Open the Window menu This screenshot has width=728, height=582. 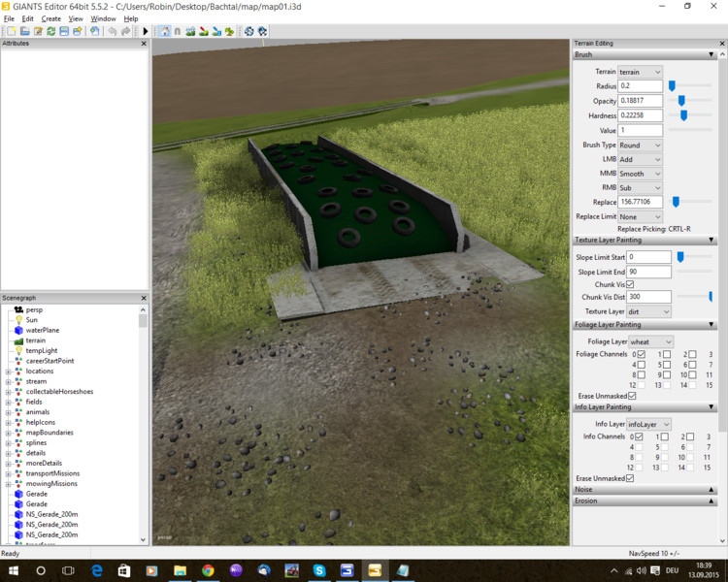103,18
